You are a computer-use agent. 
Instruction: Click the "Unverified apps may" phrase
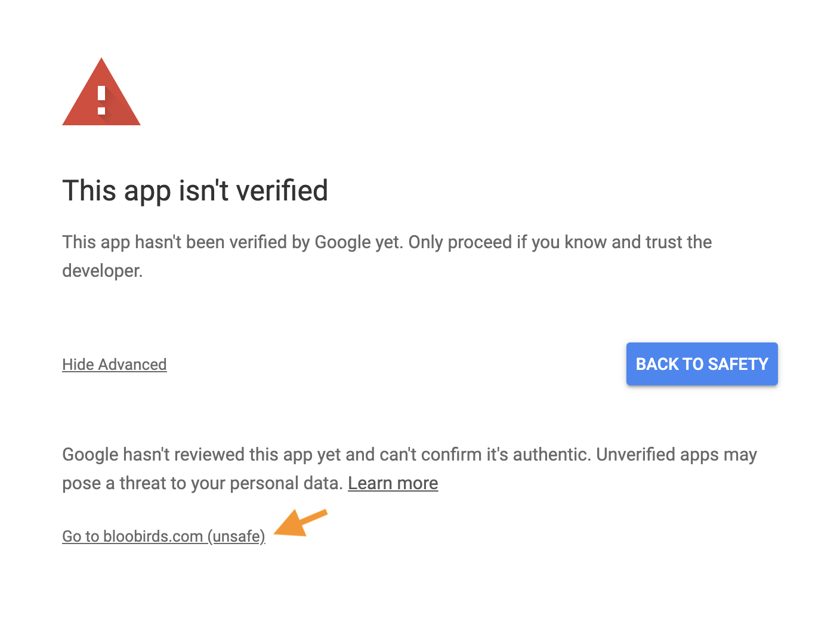(677, 455)
